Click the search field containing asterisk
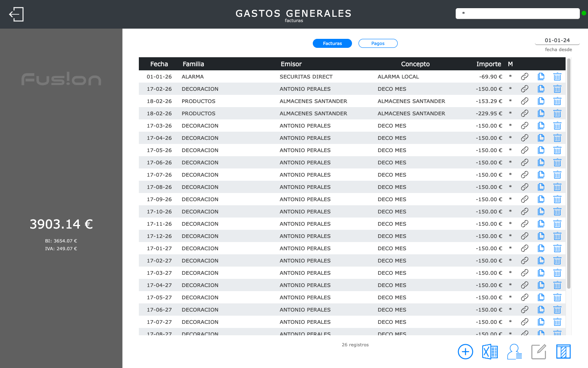Image resolution: width=588 pixels, height=368 pixels. [x=518, y=13]
